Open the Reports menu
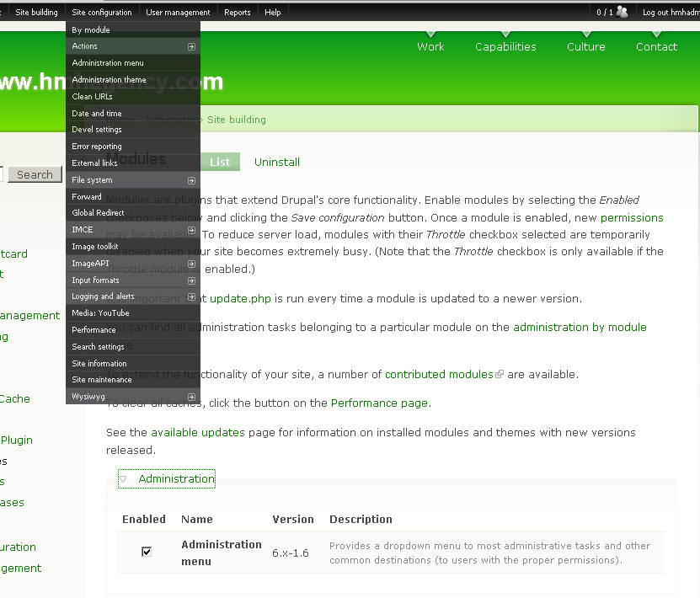Viewport: 700px width, 598px height. (237, 12)
